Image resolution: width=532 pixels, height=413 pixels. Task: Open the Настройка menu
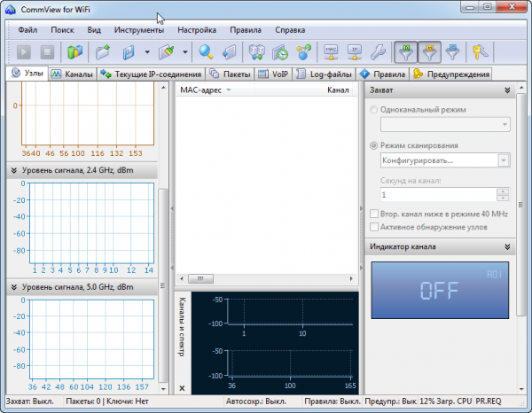(x=197, y=30)
